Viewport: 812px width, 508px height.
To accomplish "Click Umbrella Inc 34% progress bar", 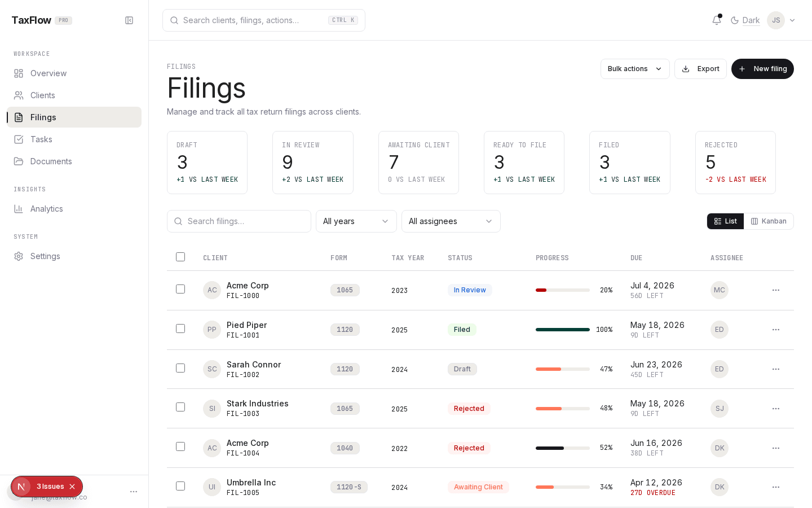I will click(563, 487).
